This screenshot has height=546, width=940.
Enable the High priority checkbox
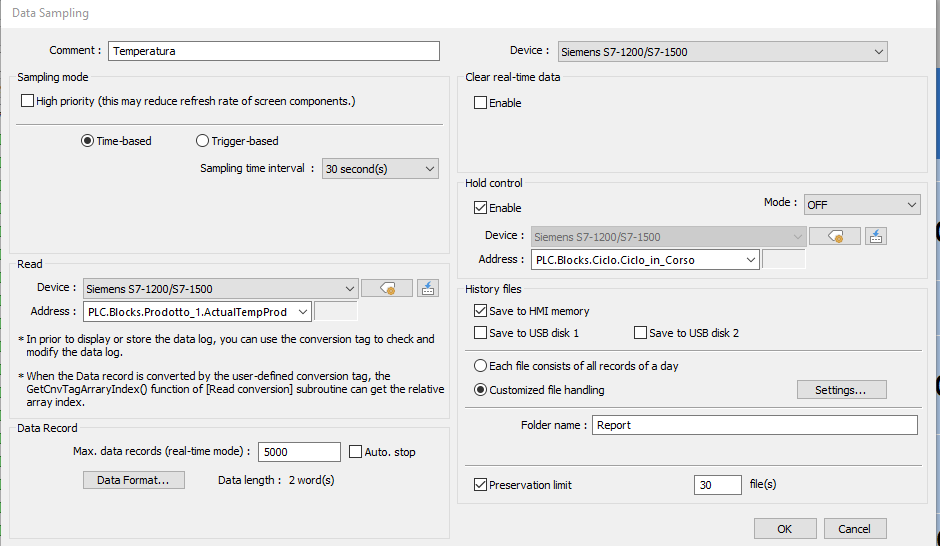tap(28, 101)
